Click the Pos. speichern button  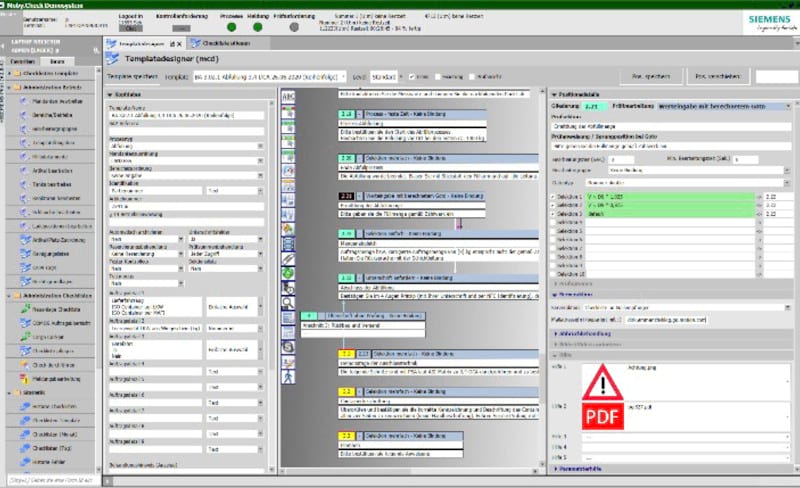[x=647, y=75]
